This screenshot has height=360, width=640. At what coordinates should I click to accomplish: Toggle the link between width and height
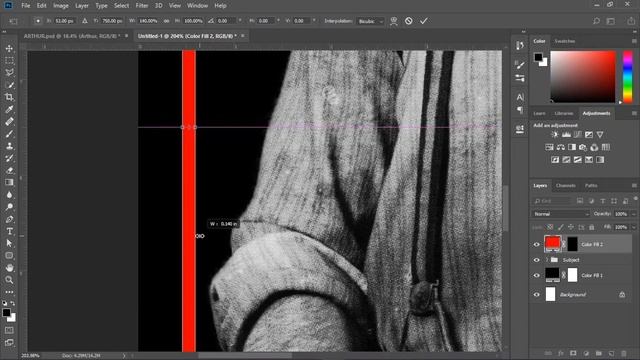point(167,21)
